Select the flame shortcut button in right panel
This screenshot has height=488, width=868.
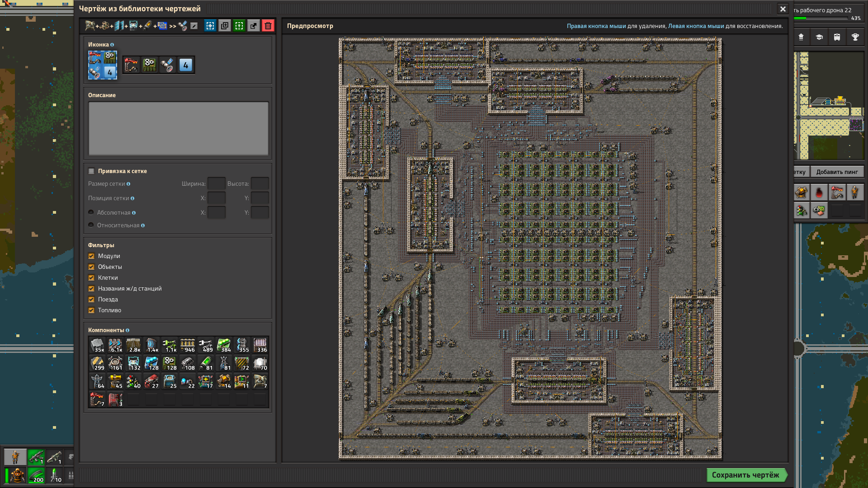(819, 192)
